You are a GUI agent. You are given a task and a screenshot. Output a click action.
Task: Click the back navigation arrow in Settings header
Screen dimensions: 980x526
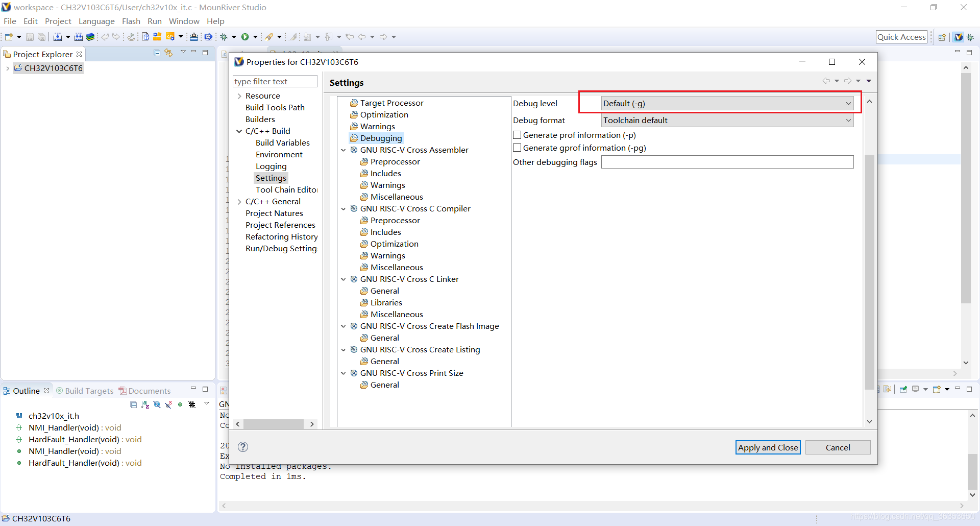click(826, 81)
